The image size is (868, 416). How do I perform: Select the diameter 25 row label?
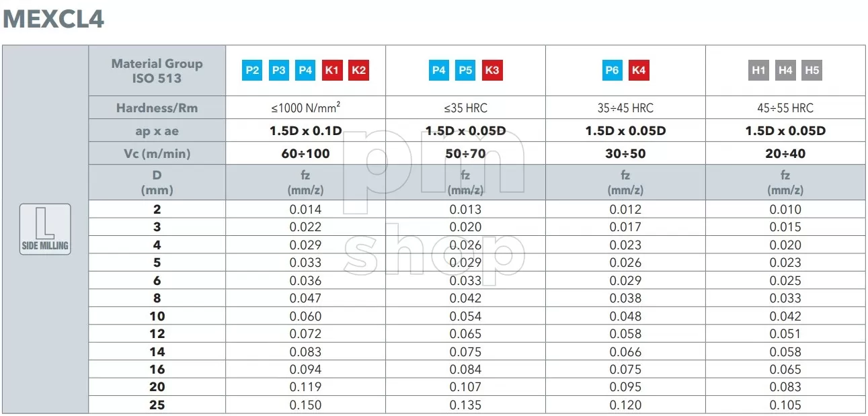pyautogui.click(x=157, y=405)
